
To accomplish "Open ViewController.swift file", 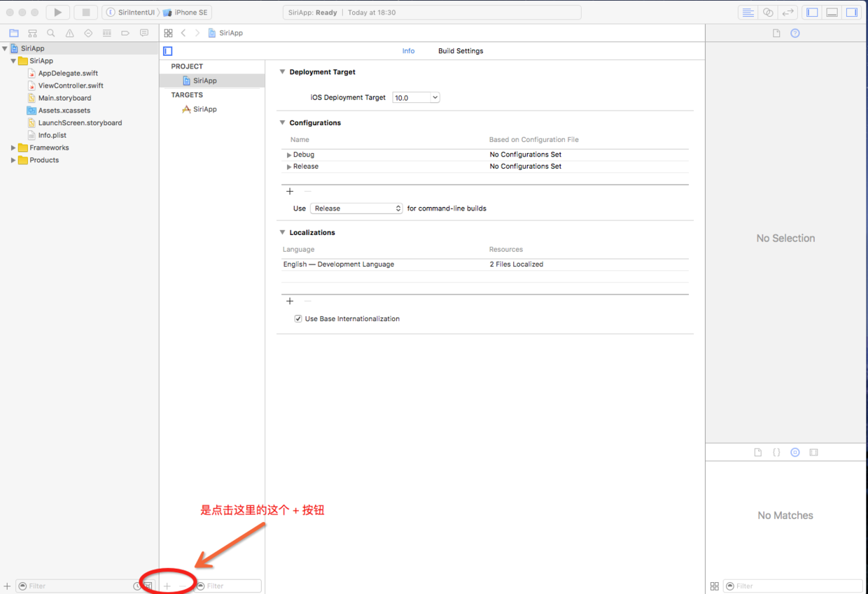I will [71, 85].
